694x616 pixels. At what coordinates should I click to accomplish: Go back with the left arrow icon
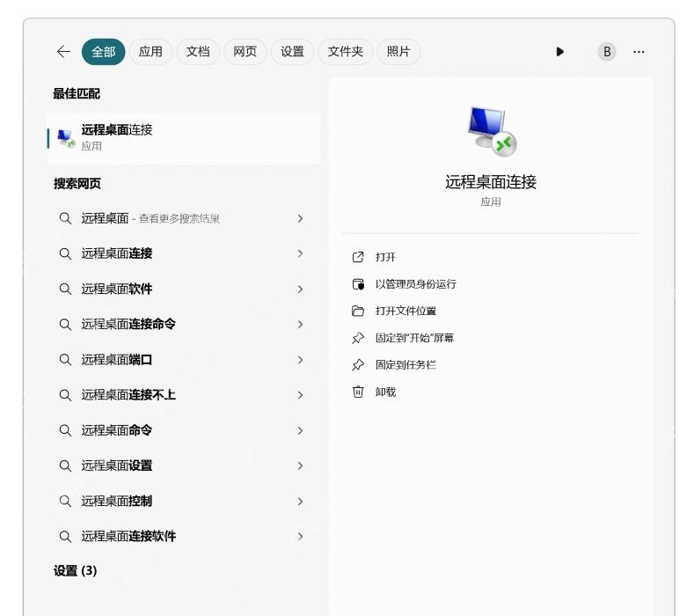click(63, 52)
